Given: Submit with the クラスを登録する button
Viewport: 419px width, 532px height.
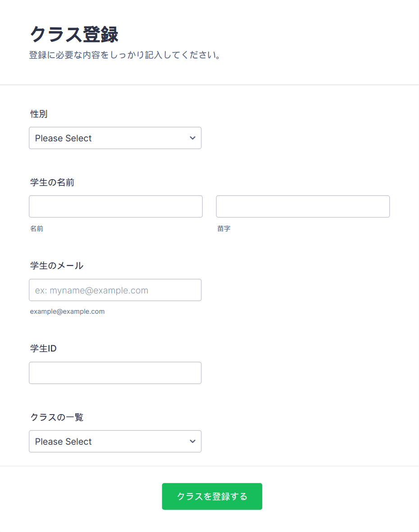Looking at the screenshot, I should pyautogui.click(x=212, y=496).
